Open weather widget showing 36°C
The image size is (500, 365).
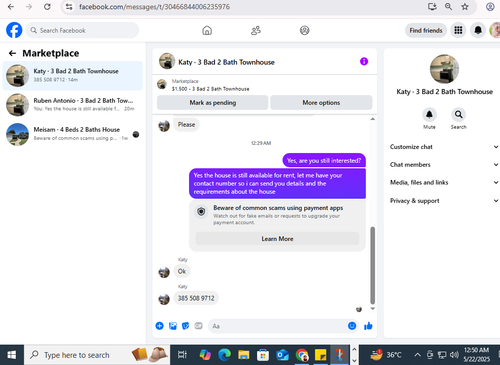(386, 355)
